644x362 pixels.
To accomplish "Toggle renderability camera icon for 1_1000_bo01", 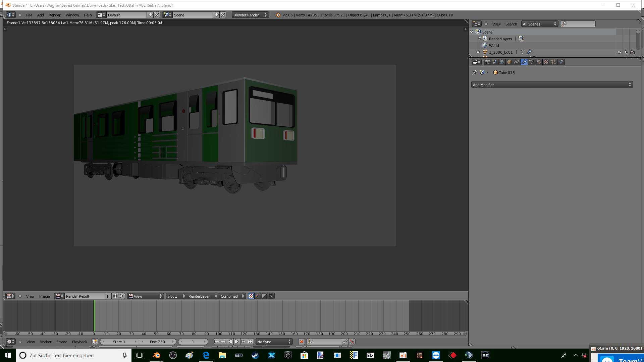I will pos(633,52).
